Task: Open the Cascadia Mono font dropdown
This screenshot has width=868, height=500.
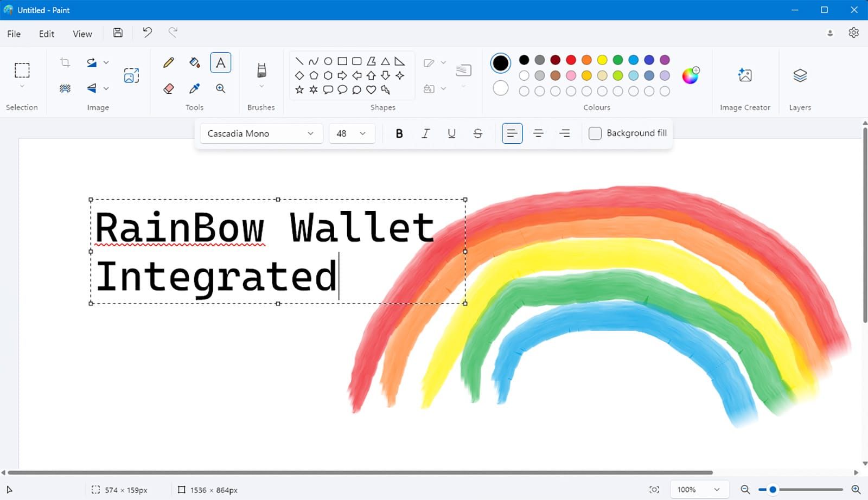Action: [260, 133]
